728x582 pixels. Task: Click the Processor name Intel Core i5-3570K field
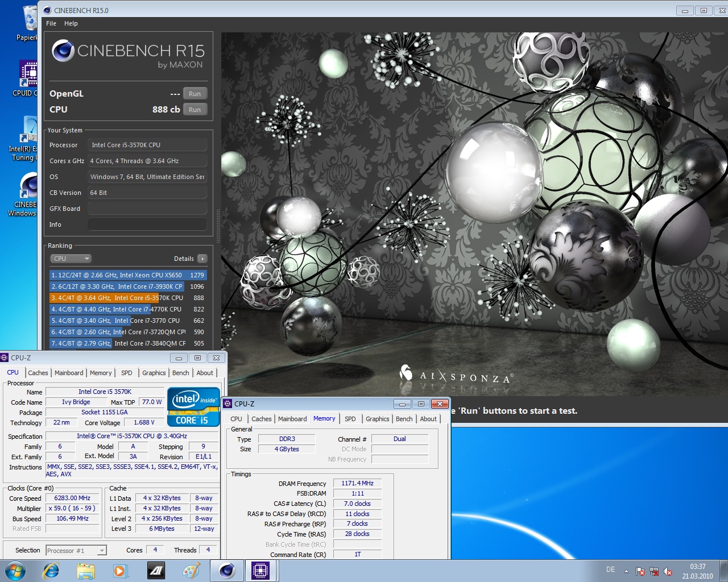click(x=147, y=145)
